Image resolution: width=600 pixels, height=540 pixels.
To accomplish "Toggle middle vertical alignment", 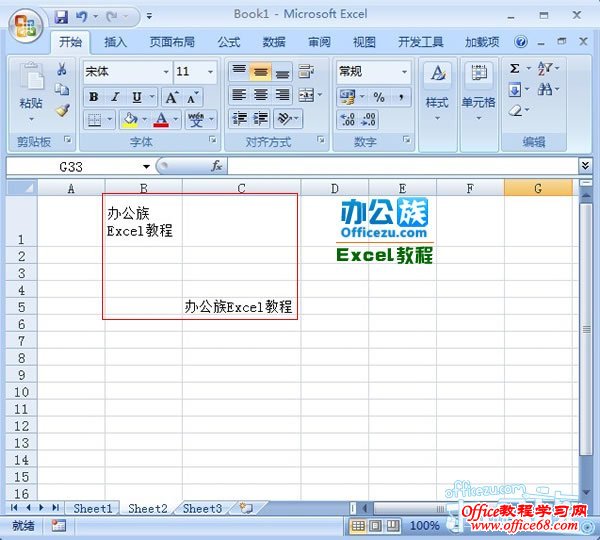I will tap(261, 71).
